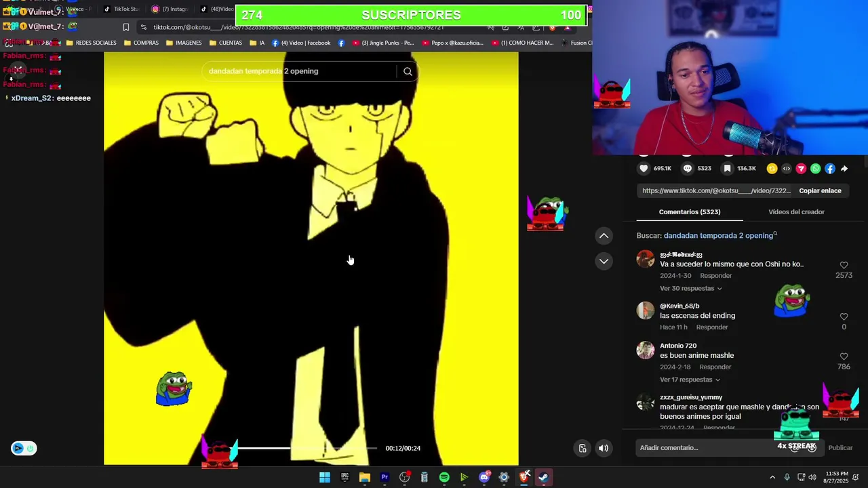Mute the video with the speaker icon

604,448
